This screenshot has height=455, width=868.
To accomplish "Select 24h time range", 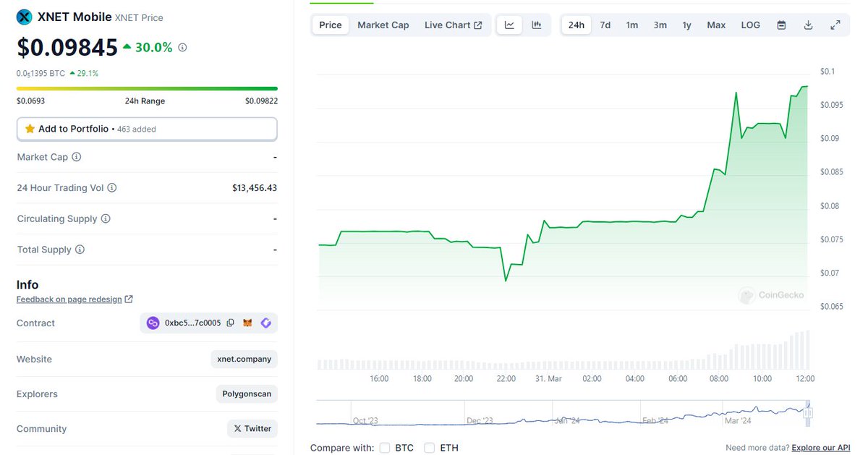I will pos(576,25).
